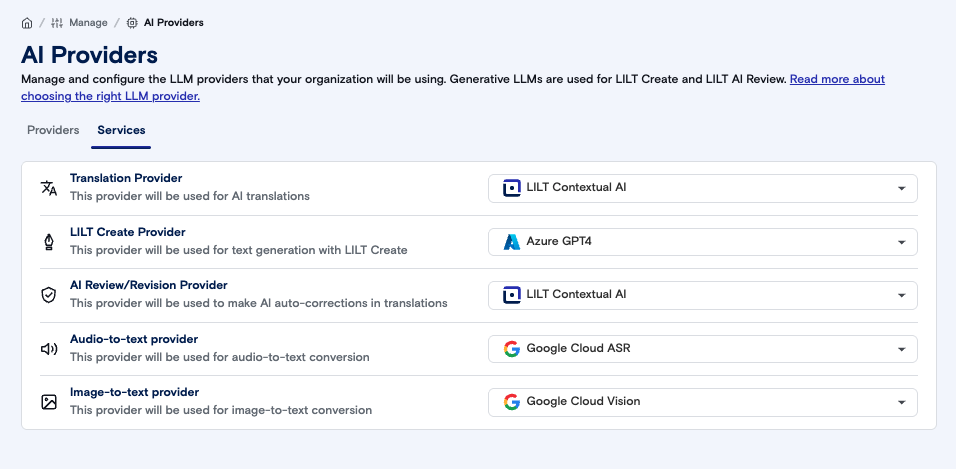Screen dimensions: 956x469
Task: Click the speaker icon beside Audio-to-text provider
Action: pos(48,349)
